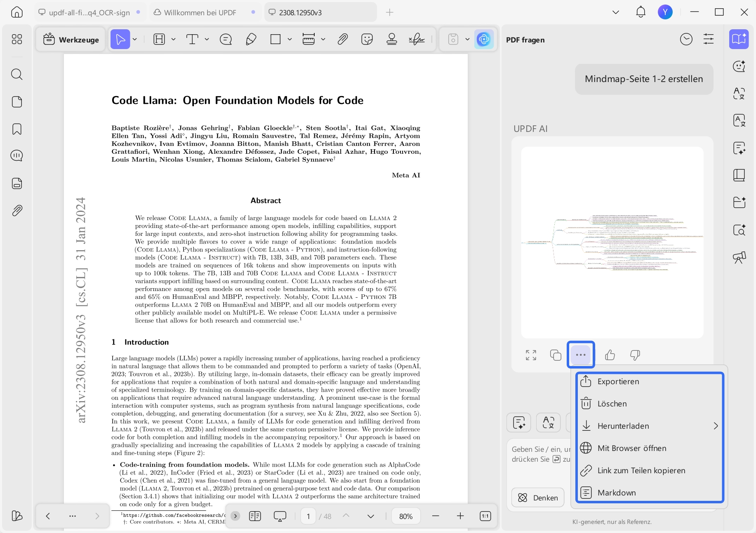Image resolution: width=756 pixels, height=533 pixels.
Task: Open the thumbnails grid view in left sidebar
Action: pyautogui.click(x=17, y=39)
